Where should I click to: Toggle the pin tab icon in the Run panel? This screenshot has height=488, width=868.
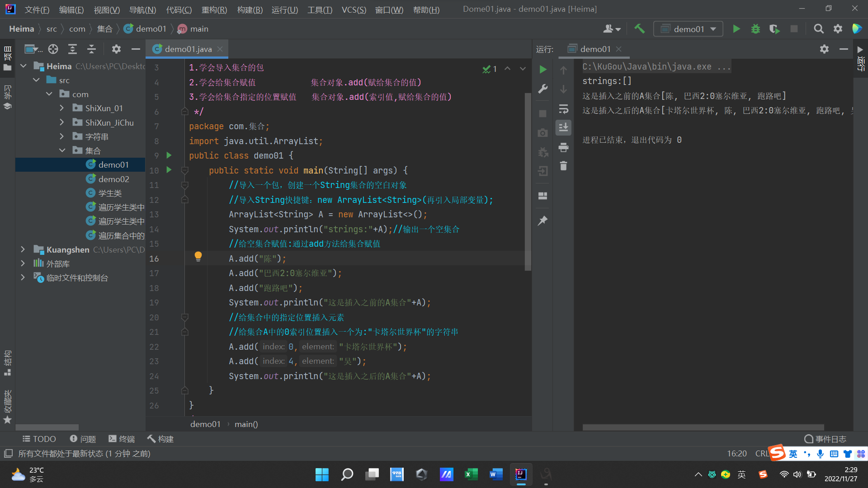543,221
